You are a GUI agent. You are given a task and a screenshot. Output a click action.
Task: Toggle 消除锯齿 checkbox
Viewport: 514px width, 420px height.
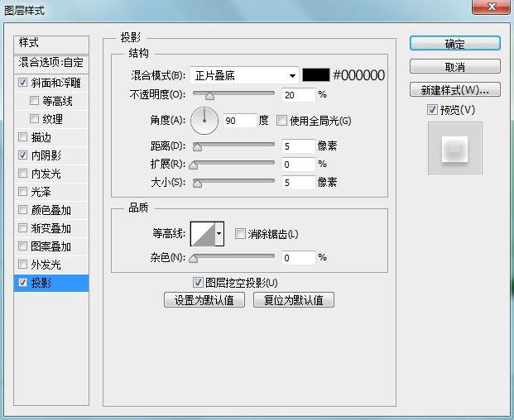[240, 234]
